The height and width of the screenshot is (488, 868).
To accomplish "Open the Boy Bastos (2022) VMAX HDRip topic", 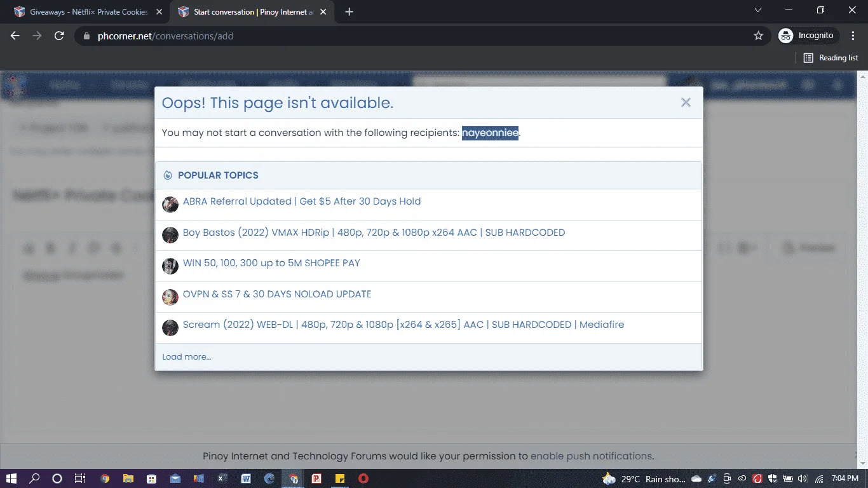I will [x=374, y=233].
